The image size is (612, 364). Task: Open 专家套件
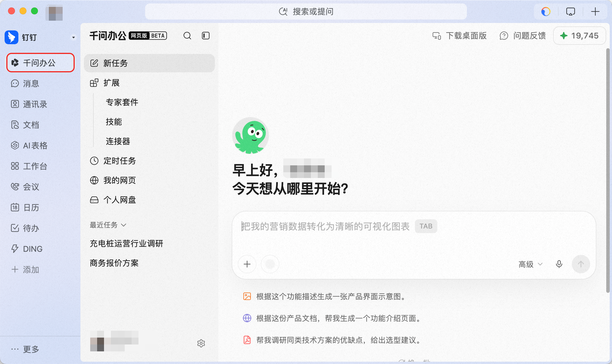click(x=122, y=102)
